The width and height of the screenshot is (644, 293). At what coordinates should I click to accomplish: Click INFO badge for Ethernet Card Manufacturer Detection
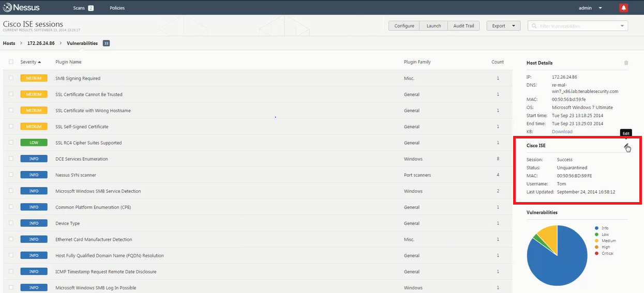pos(34,239)
